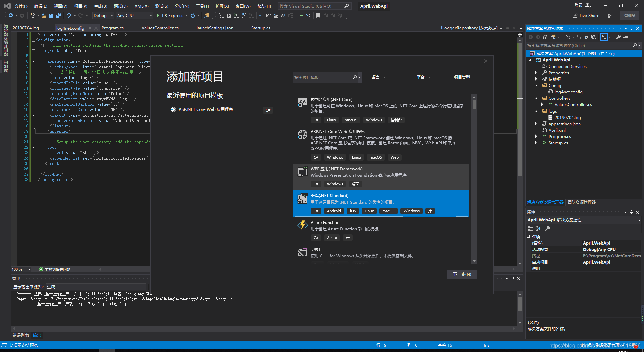Open the 平台 filter dropdown
The image size is (644, 352).
[x=424, y=77]
